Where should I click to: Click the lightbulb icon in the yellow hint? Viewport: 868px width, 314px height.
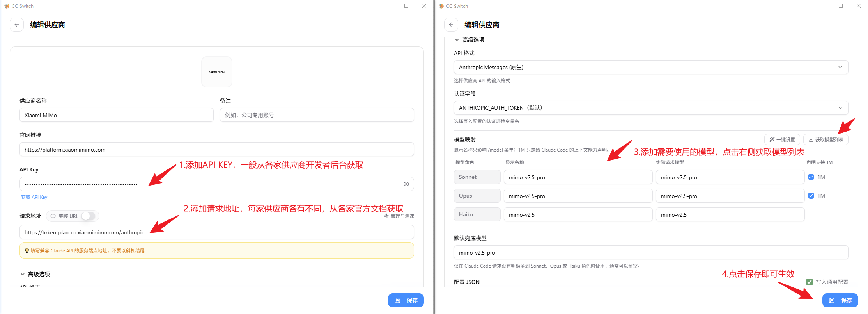(27, 251)
